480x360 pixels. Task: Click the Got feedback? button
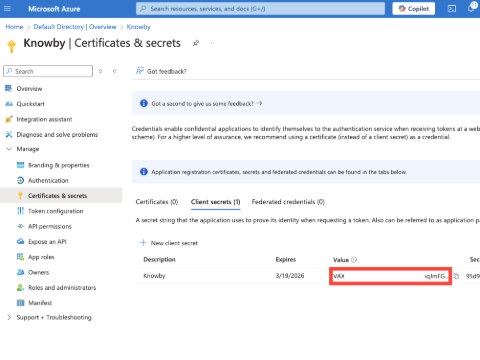[161, 71]
